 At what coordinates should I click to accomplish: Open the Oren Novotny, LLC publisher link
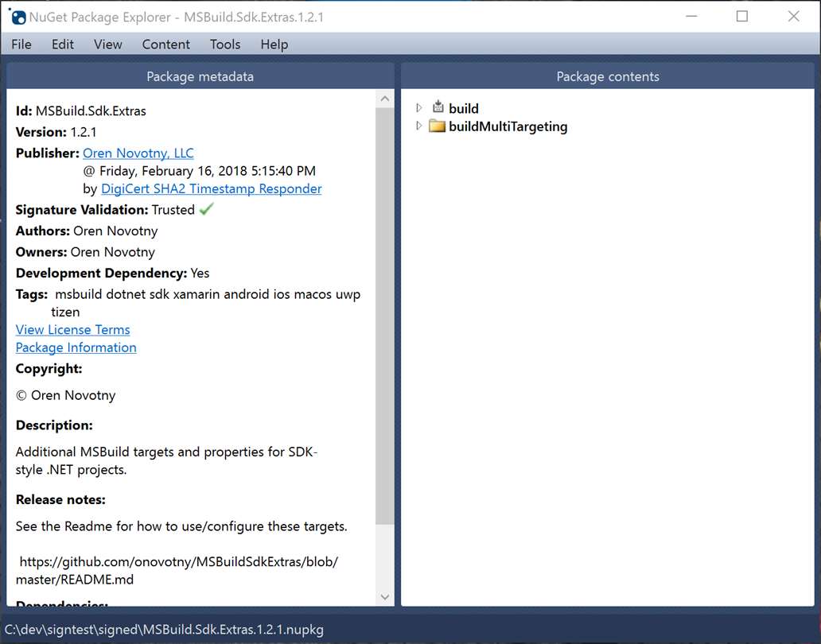pos(138,153)
